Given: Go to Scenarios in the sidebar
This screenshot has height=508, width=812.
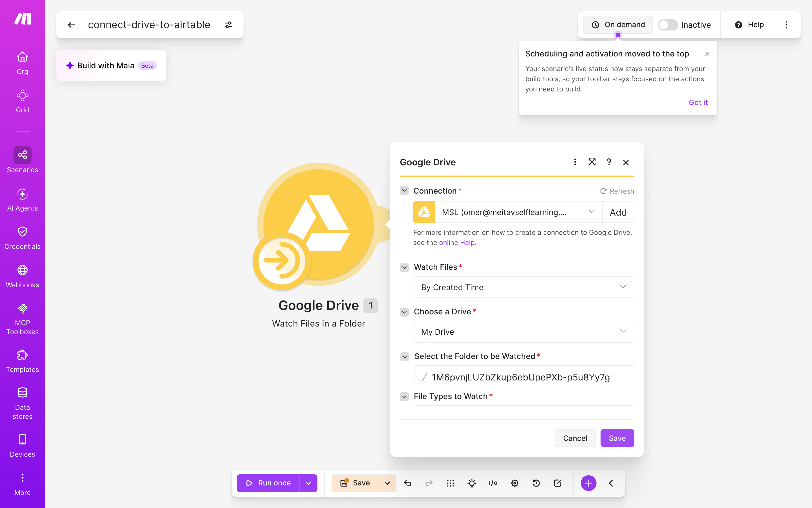Looking at the screenshot, I should [23, 160].
